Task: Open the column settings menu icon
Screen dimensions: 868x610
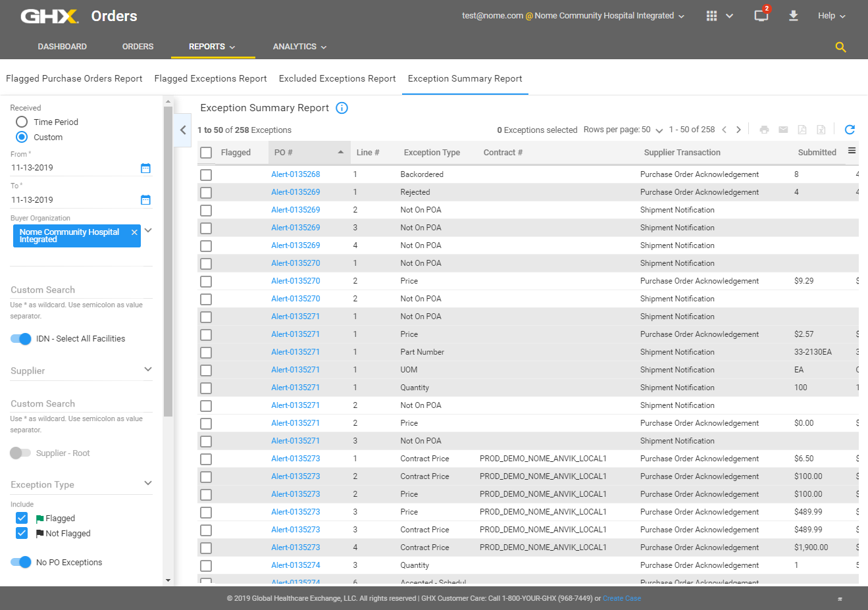Action: [x=852, y=151]
